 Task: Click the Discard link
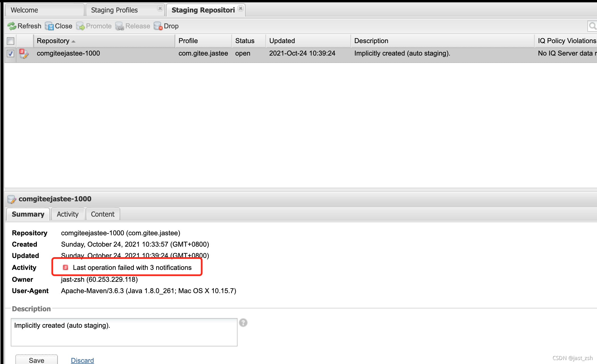[82, 360]
